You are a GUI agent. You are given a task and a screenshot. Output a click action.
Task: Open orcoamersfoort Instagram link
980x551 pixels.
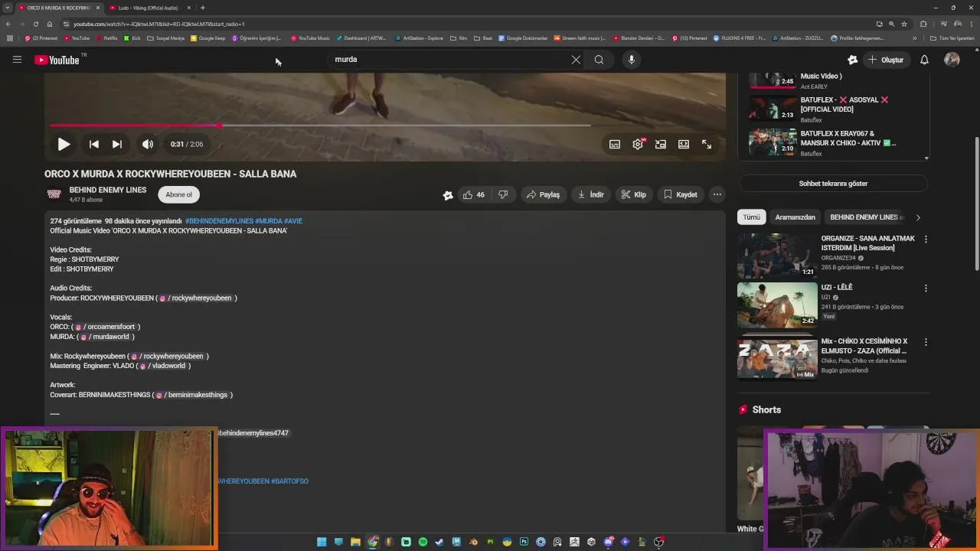coord(107,327)
